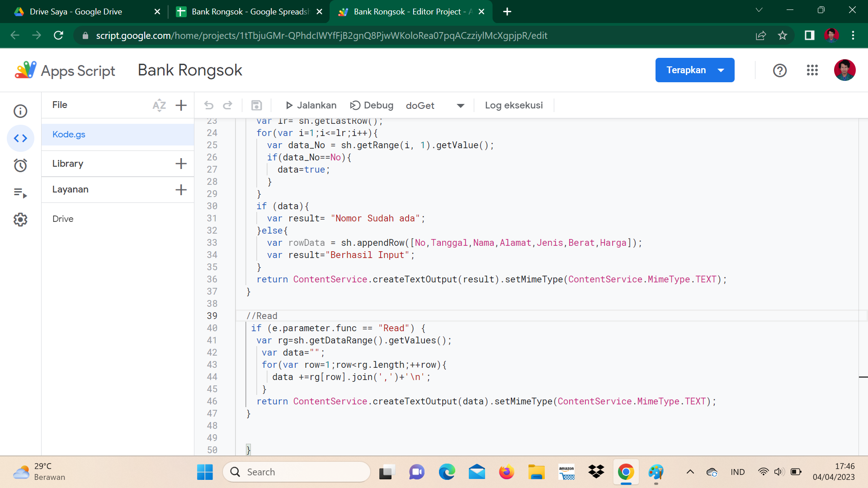This screenshot has width=868, height=488.
Task: Click the save project disk icon
Action: (x=256, y=105)
